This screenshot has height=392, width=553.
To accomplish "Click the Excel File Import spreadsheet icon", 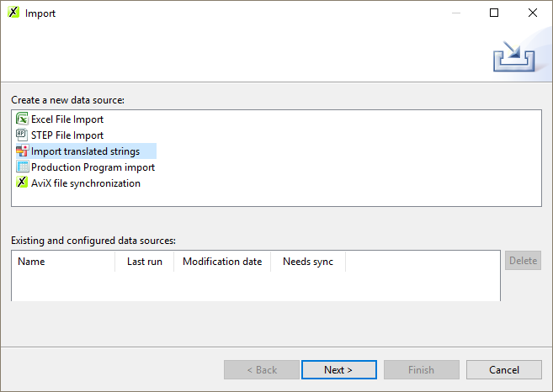I will coord(23,119).
